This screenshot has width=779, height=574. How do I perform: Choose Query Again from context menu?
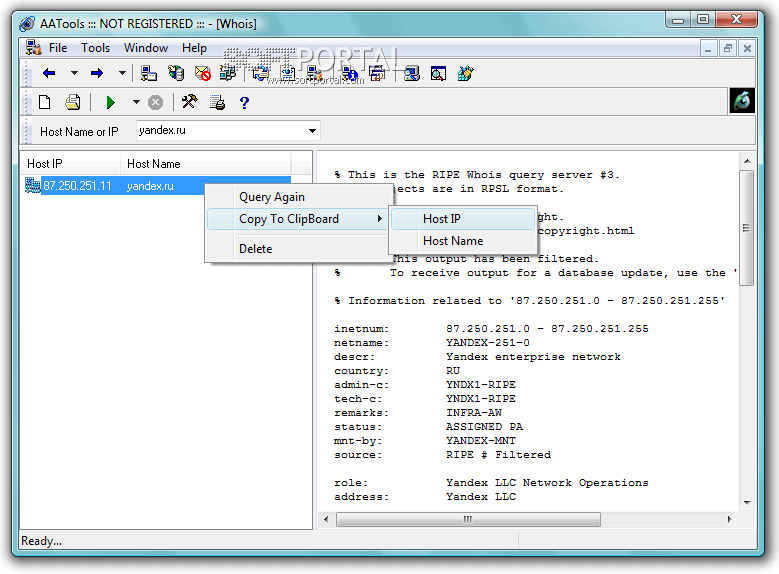point(299,197)
